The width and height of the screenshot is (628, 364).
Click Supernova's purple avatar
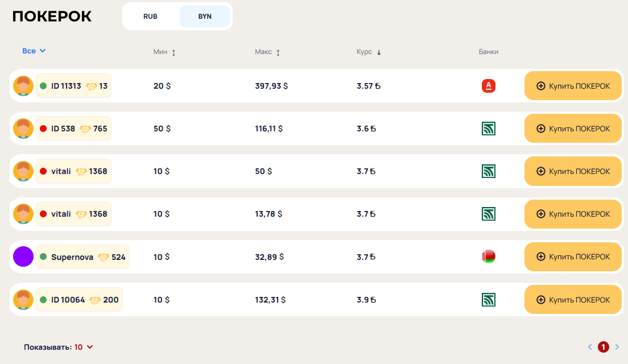23,257
